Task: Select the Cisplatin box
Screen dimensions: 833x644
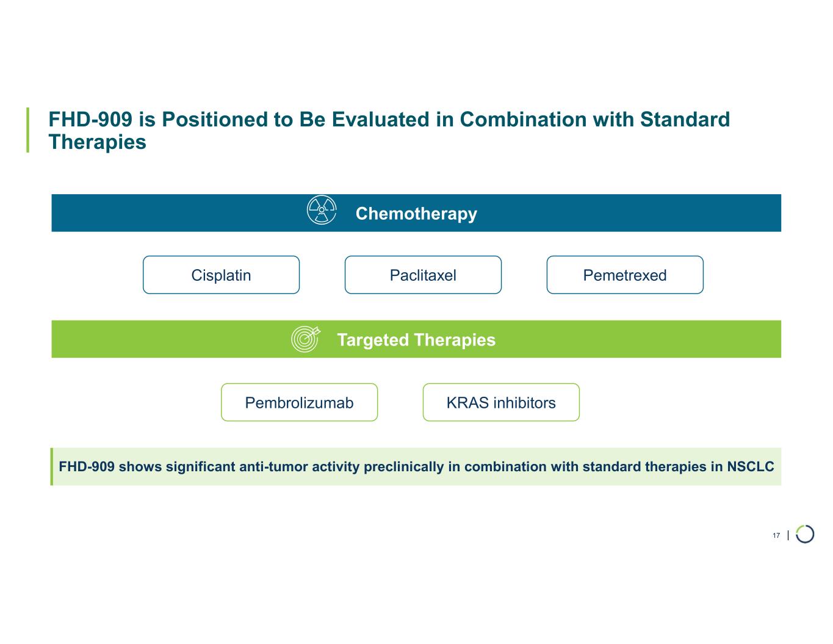Action: (x=221, y=275)
